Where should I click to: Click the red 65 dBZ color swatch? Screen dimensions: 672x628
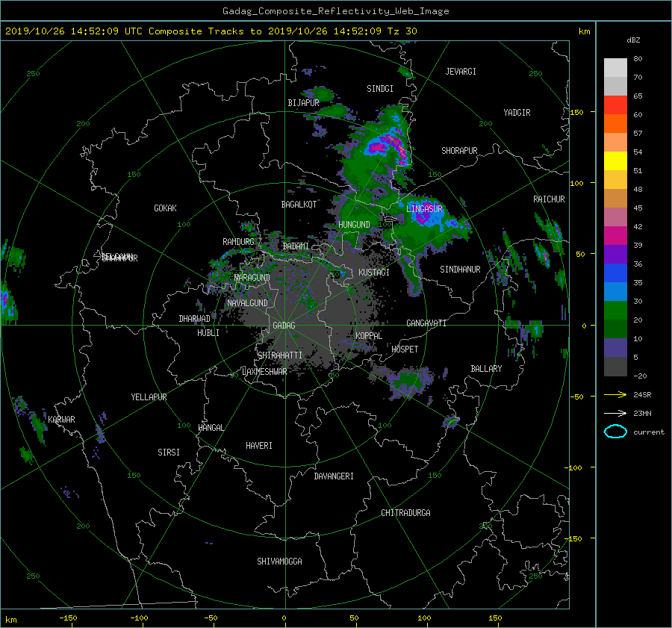point(615,105)
